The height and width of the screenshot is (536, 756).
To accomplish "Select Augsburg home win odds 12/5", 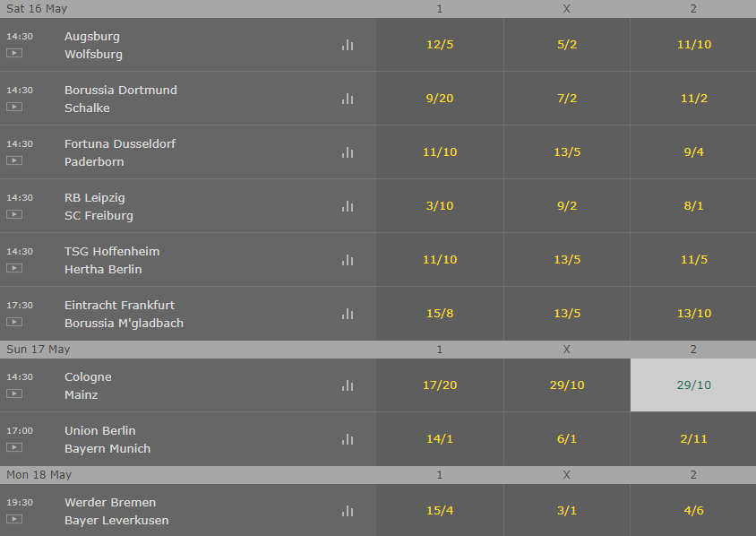I will click(x=440, y=45).
